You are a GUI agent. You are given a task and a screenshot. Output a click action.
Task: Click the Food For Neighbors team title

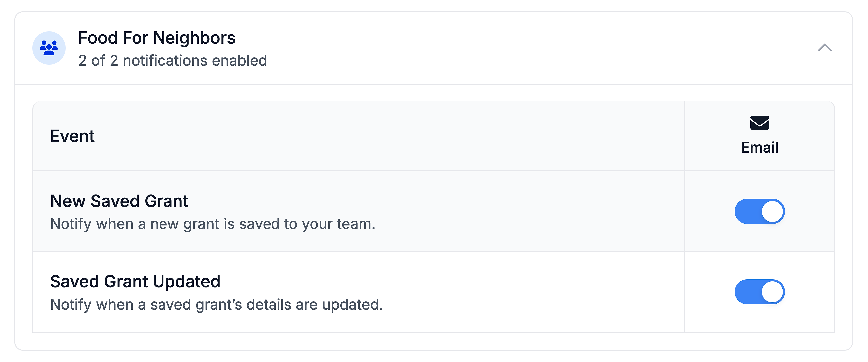click(157, 38)
